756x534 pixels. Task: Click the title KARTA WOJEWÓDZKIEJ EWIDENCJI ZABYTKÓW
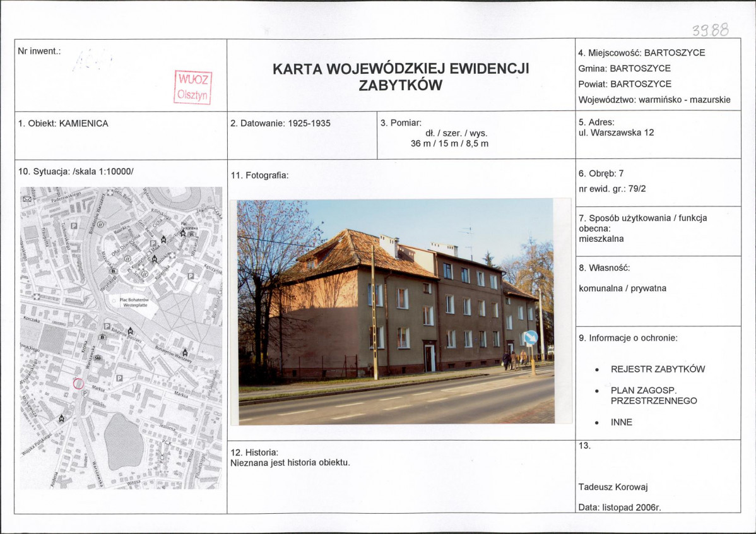point(401,77)
